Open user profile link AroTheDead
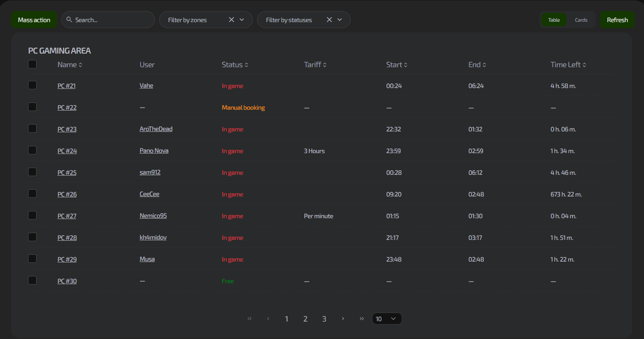The image size is (644, 339). 156,129
